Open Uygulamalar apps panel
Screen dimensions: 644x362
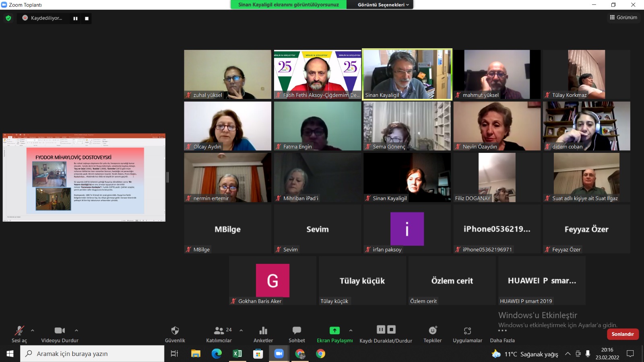coord(467,334)
